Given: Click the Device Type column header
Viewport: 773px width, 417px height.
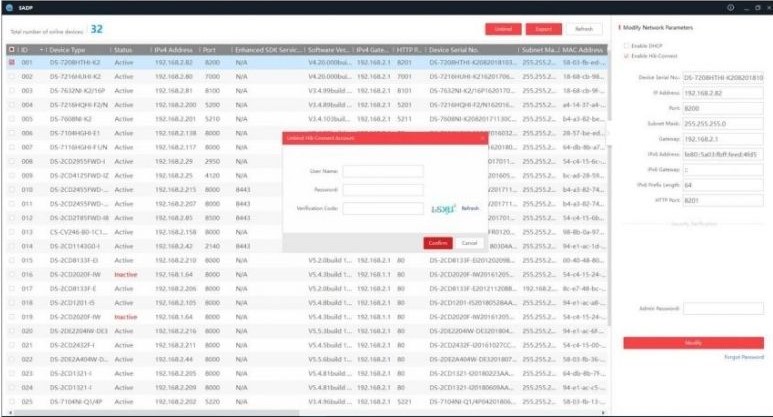Looking at the screenshot, I should tap(68, 50).
